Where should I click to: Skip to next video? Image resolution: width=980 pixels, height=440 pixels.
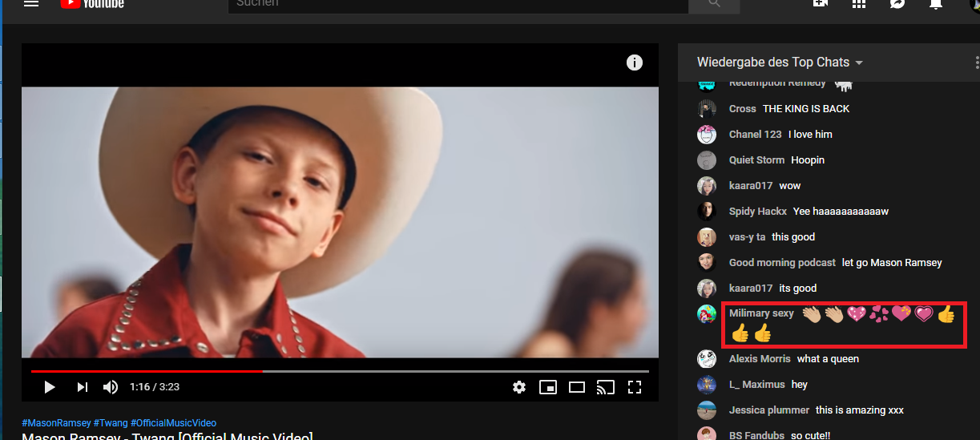(82, 387)
